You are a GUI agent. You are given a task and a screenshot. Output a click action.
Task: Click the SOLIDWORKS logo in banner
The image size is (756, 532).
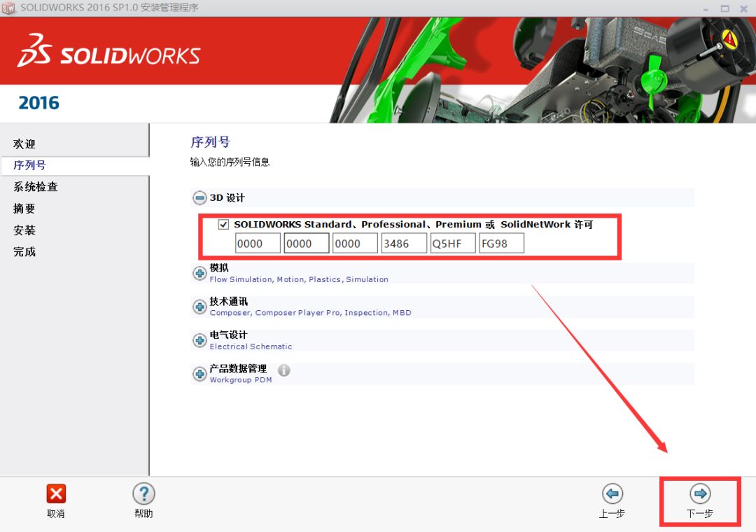[109, 50]
